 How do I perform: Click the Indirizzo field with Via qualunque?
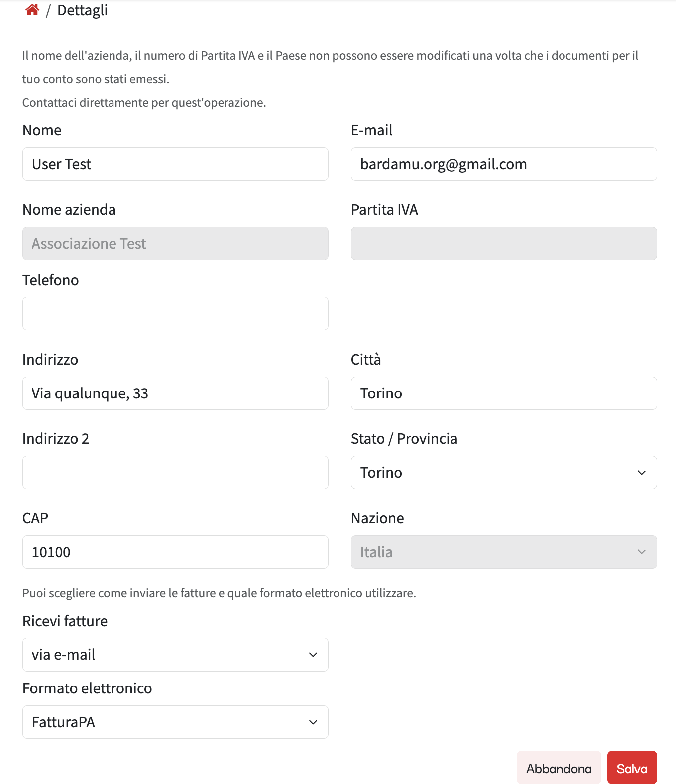pyautogui.click(x=175, y=393)
